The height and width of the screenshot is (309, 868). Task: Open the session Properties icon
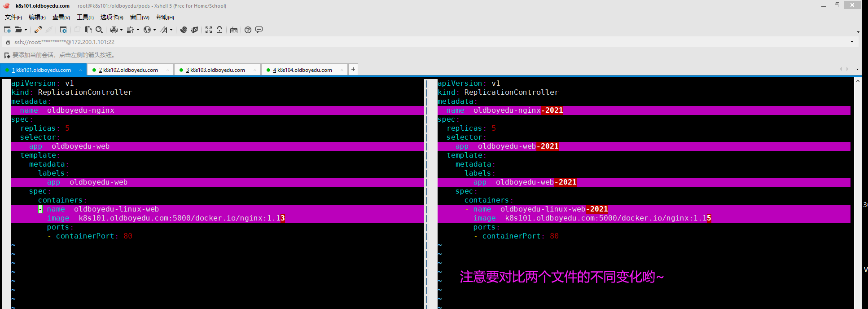coord(63,30)
